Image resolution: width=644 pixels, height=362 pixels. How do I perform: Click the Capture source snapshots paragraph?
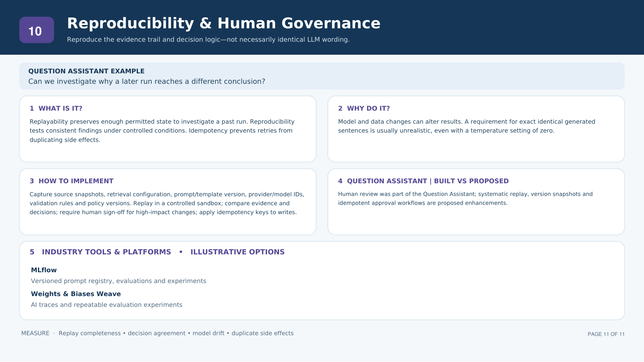(x=167, y=203)
